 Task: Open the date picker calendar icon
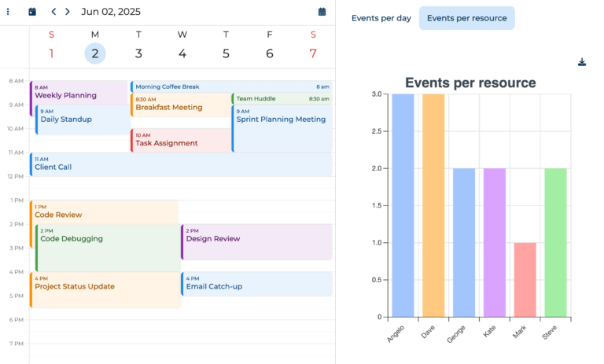(322, 12)
